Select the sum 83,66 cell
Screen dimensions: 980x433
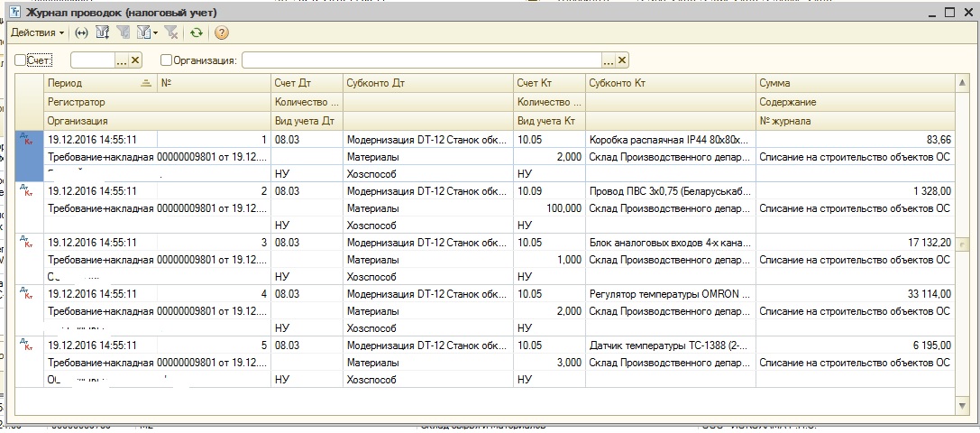coord(856,140)
